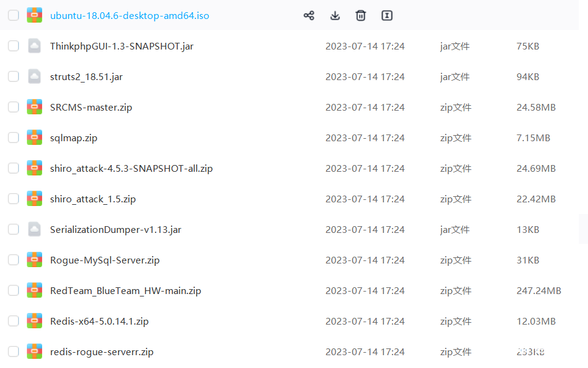The width and height of the screenshot is (588, 368).
Task: Click the zip icon of Redis-x64-5.0.14.1.zip
Action: tap(35, 321)
